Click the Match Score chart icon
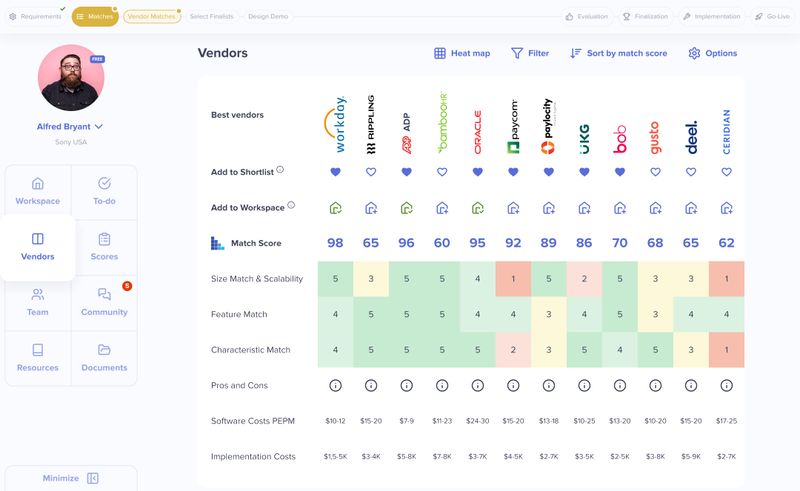This screenshot has width=800, height=491. (x=217, y=243)
